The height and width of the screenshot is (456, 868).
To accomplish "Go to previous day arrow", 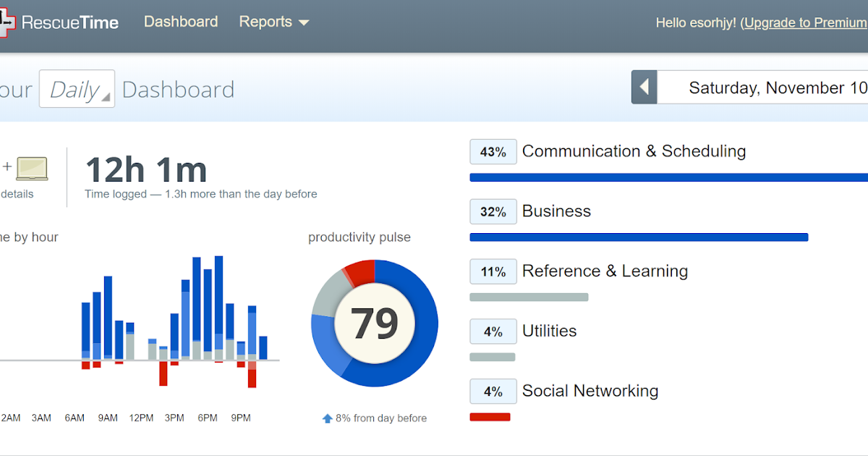I will (644, 88).
